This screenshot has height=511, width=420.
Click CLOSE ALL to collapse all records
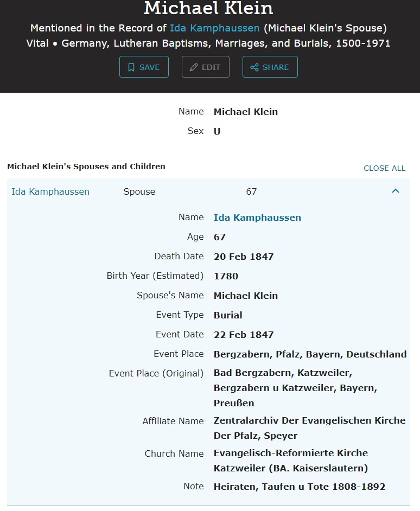[384, 168]
